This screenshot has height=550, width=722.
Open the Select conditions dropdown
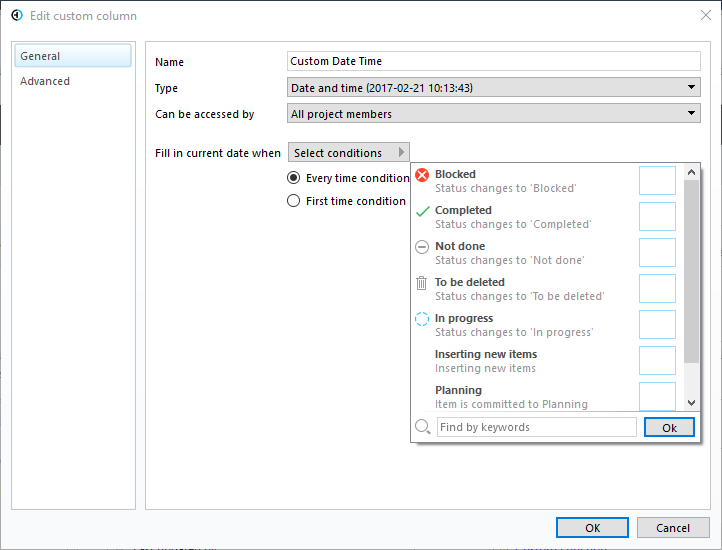click(348, 153)
